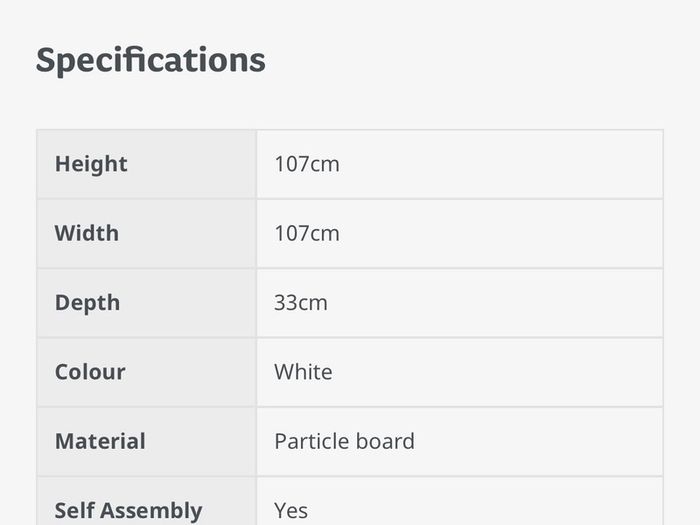
Task: Click the empty space right of Specifications title
Action: coord(464,60)
